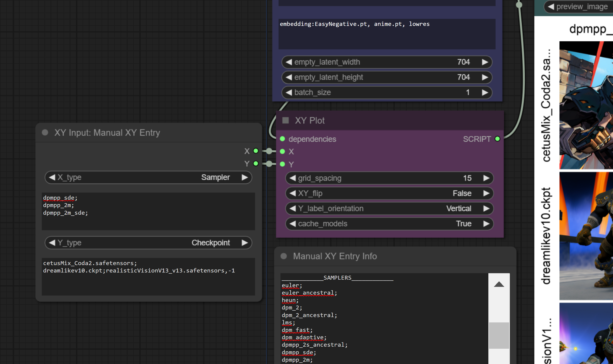The image size is (613, 364).
Task: Click the SCRIPT output slot on XY Plot
Action: coord(497,139)
